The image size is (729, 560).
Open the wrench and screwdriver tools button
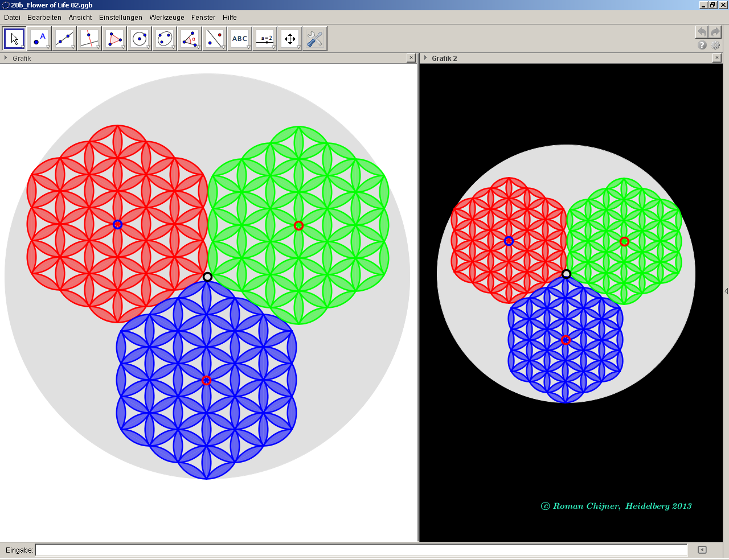(315, 39)
